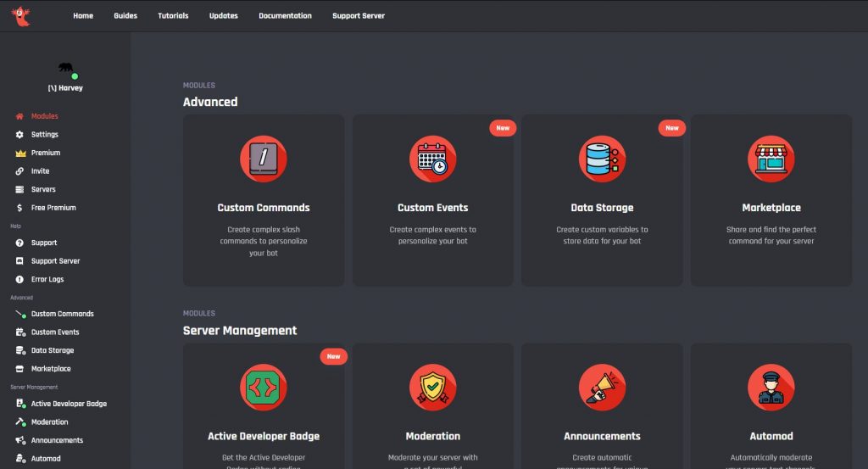This screenshot has height=469, width=868.
Task: Open Error Logs label in sidebar
Action: (x=47, y=280)
